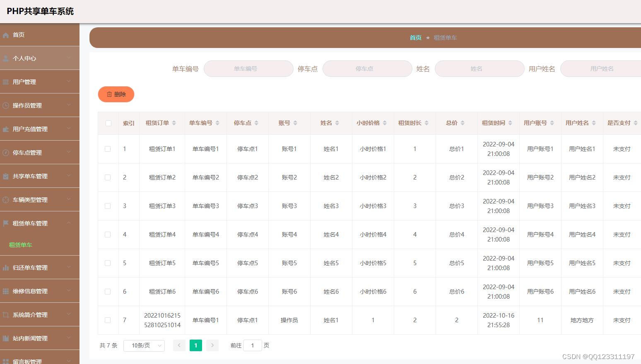Screen dimensions: 641x364
Task: Sort by 账号 column arrows
Action: [x=295, y=123]
